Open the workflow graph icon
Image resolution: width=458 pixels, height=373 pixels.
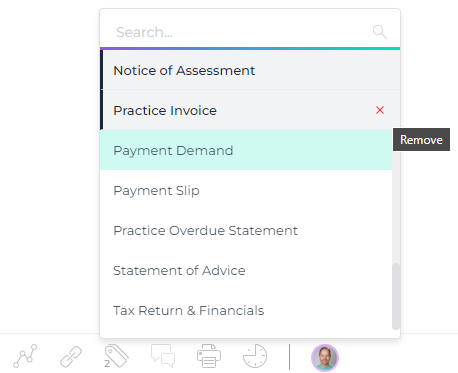(x=25, y=356)
